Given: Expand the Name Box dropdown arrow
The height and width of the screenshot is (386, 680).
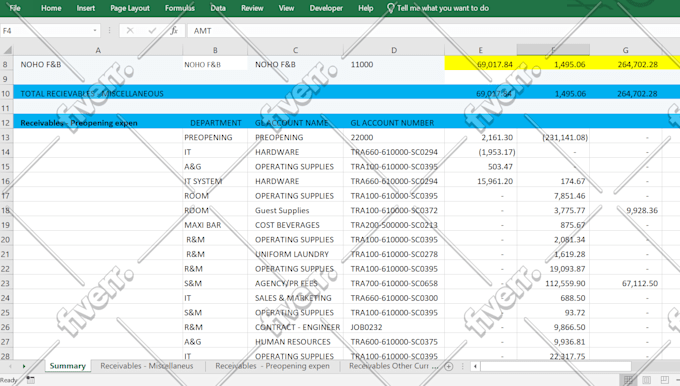Looking at the screenshot, I should pyautogui.click(x=95, y=31).
